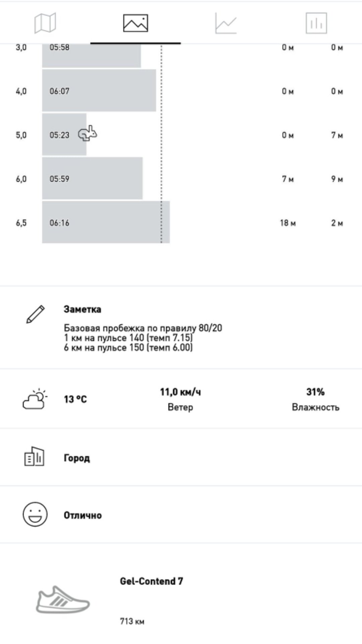Tap the 4,0 km split bar 06:07

tap(99, 91)
